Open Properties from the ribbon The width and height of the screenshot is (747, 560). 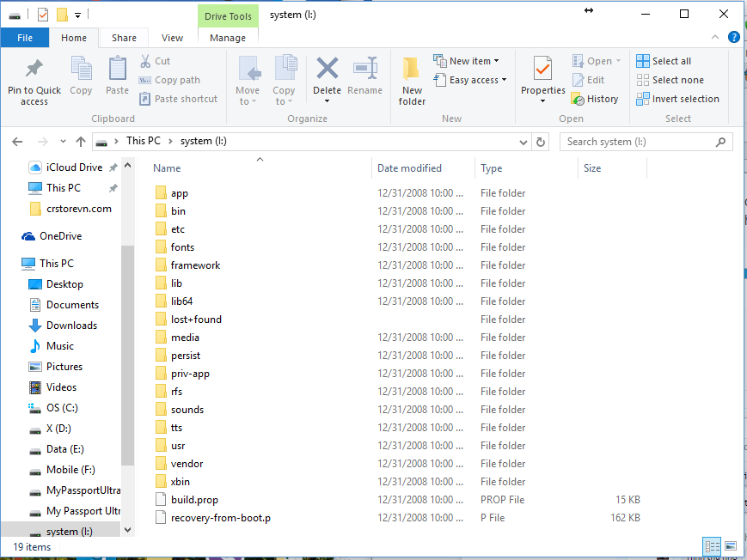[542, 69]
